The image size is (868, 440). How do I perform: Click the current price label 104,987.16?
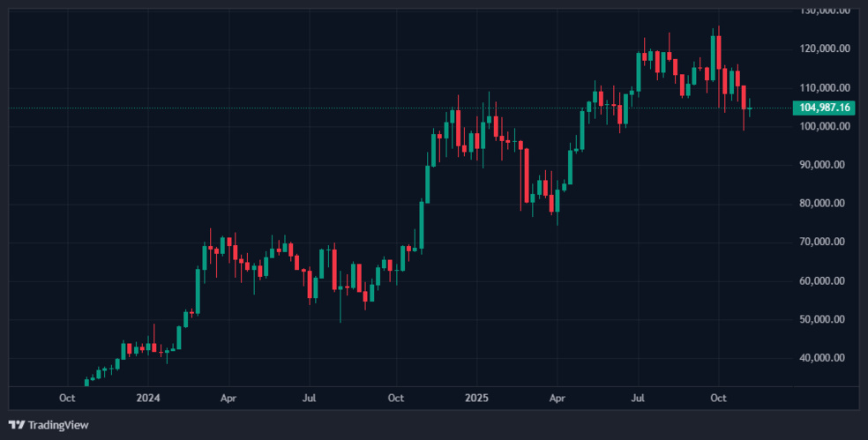click(824, 108)
